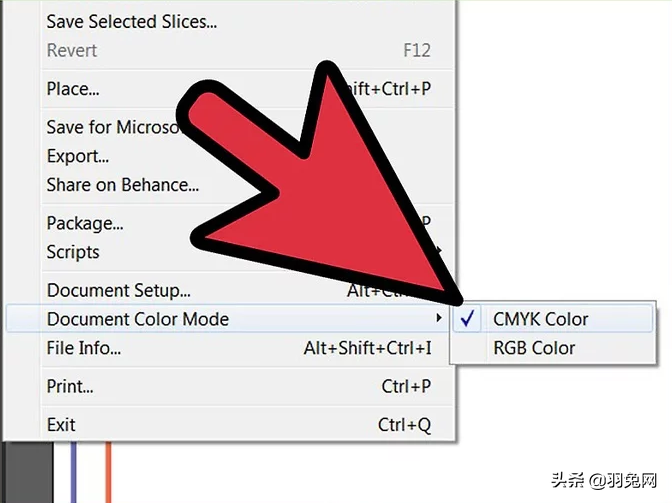This screenshot has height=503, width=672.
Task: Click the dark gray panel at bottom left
Action: pos(27,472)
